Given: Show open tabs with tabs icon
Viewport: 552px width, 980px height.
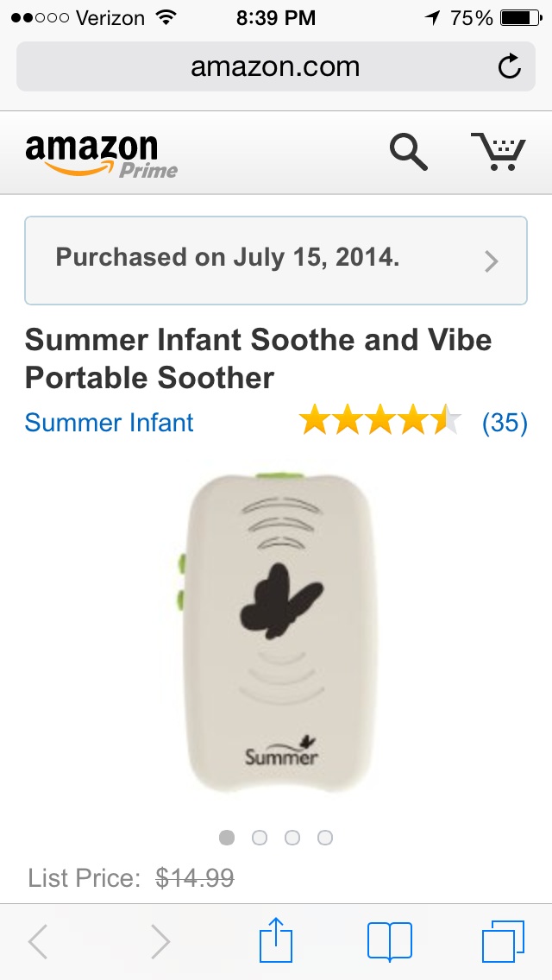Looking at the screenshot, I should pyautogui.click(x=503, y=941).
